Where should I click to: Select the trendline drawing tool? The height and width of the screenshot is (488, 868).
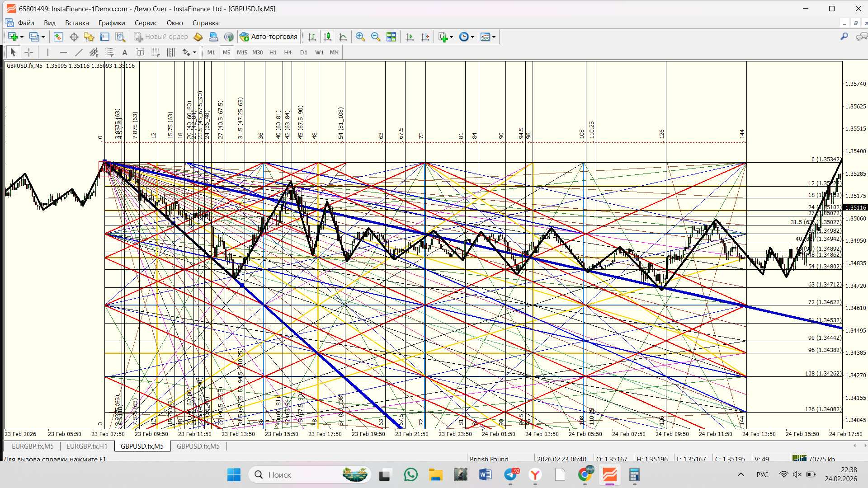point(79,52)
